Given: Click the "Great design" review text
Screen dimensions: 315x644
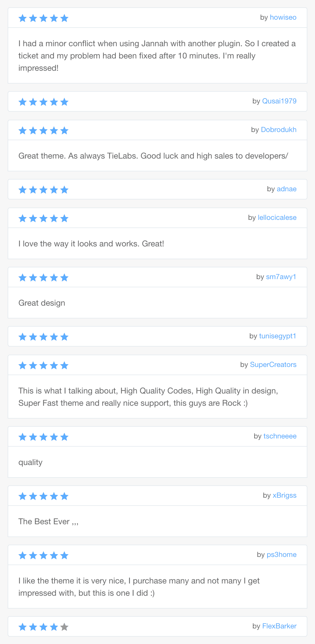Looking at the screenshot, I should (x=42, y=303).
